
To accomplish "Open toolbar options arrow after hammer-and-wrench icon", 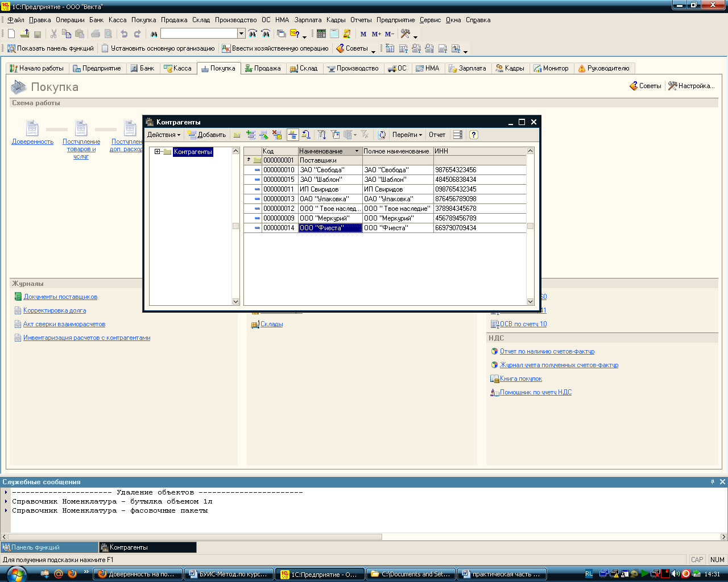I will 416,36.
